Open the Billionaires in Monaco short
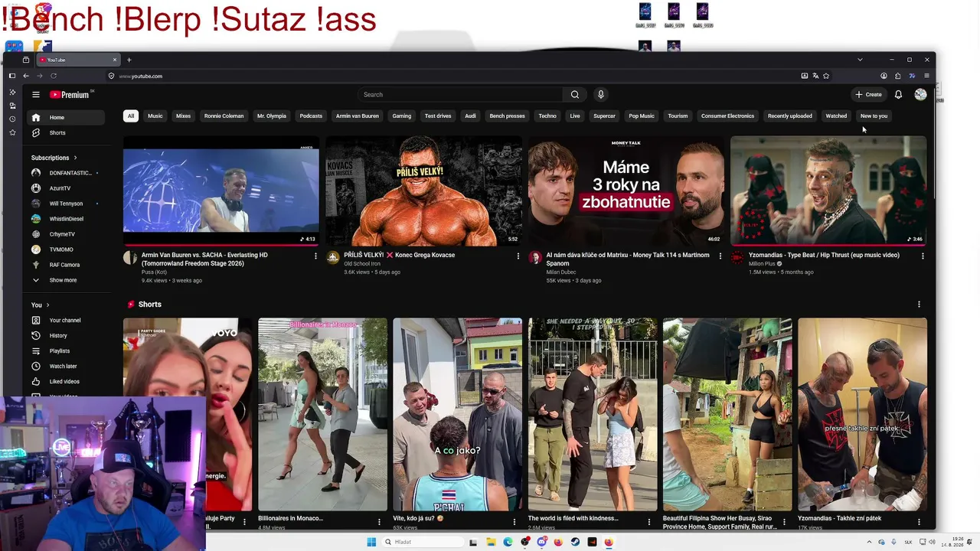Viewport: 980px width, 551px height. click(x=322, y=415)
